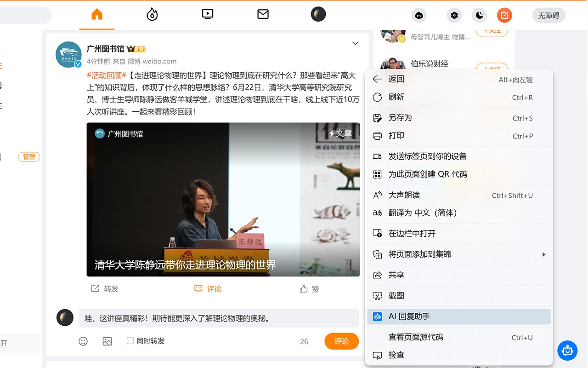This screenshot has height=368, width=588.
Task: Attach an image with the picture icon
Action: click(x=107, y=341)
